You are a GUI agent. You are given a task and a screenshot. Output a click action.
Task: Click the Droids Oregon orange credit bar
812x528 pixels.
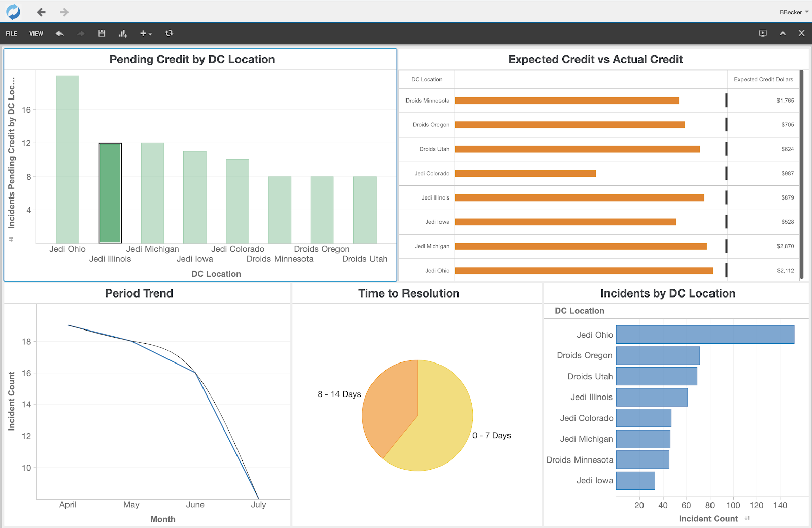[570, 125]
